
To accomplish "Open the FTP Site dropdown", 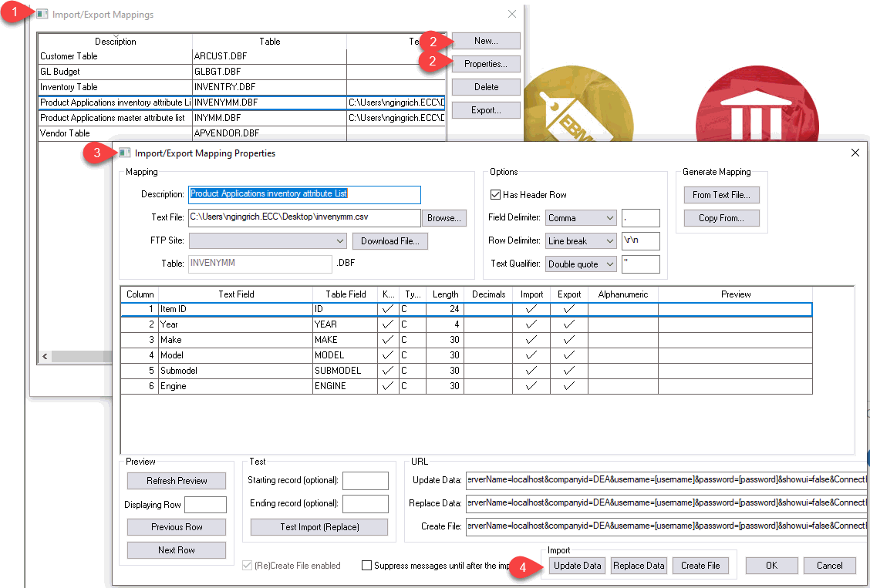I will (340, 240).
